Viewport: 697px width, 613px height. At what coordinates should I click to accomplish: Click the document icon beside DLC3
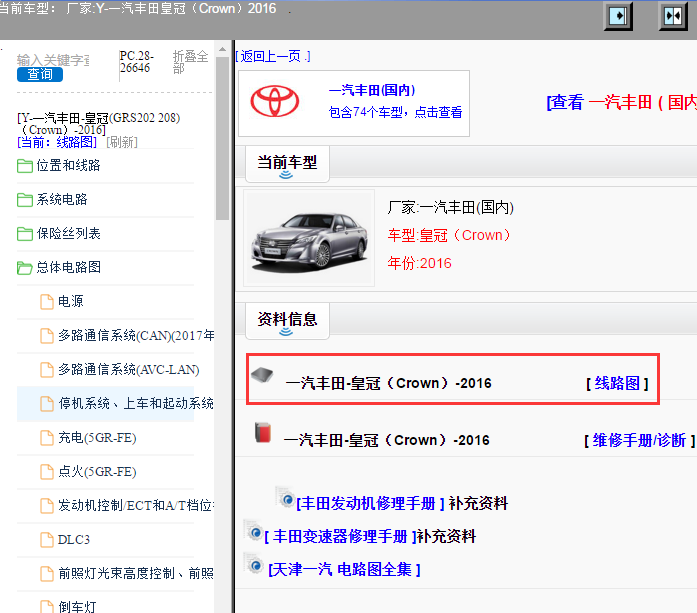pyautogui.click(x=47, y=540)
